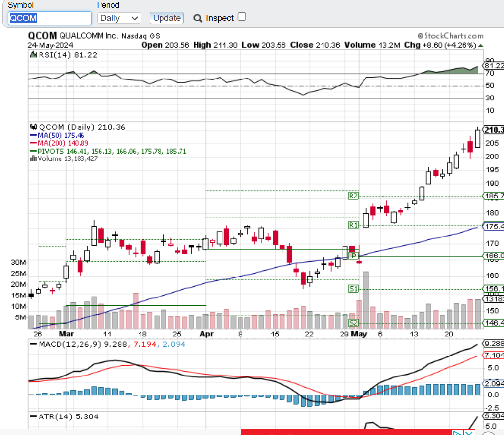Click the 2.094 histogram value tag on right axis
This screenshot has width=504, height=435.
click(x=493, y=384)
